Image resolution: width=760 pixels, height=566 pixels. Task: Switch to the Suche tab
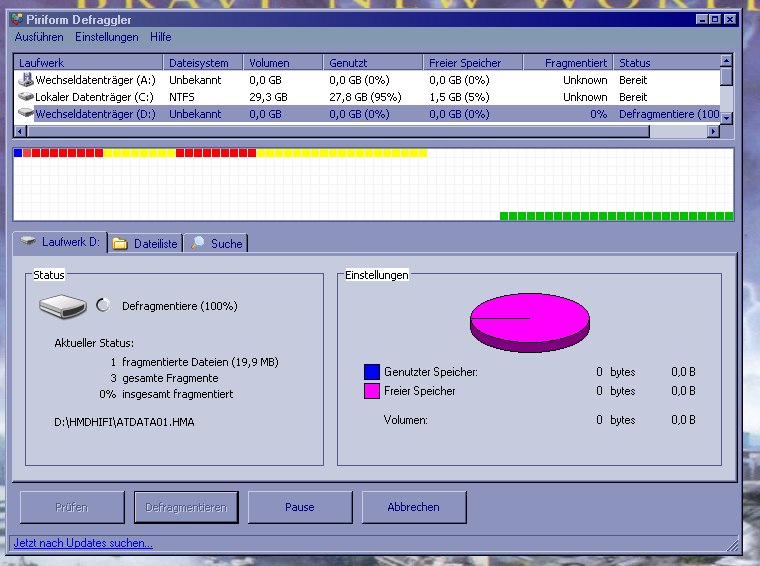[x=226, y=243]
